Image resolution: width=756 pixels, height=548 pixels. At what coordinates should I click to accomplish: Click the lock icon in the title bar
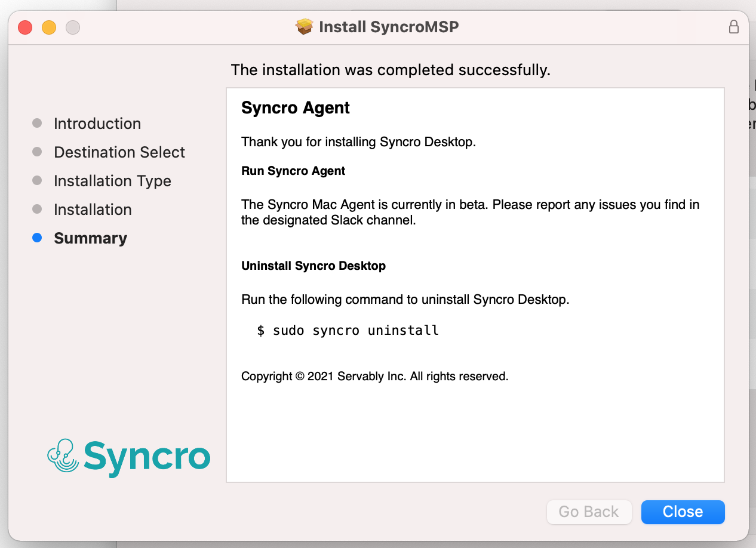coord(733,27)
